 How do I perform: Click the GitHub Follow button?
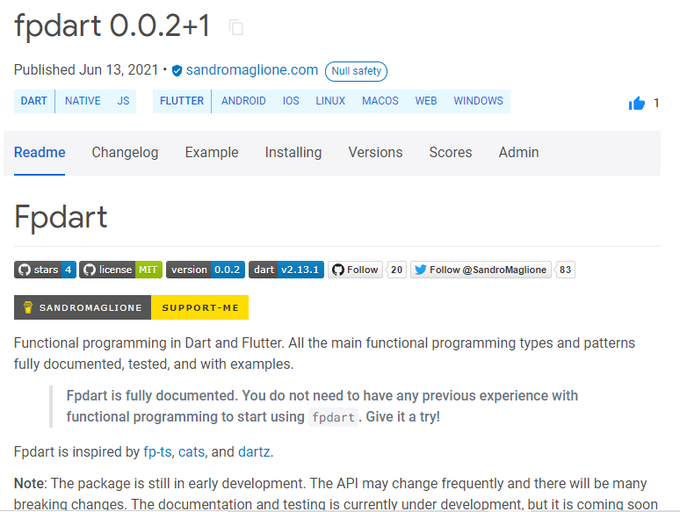[x=355, y=270]
